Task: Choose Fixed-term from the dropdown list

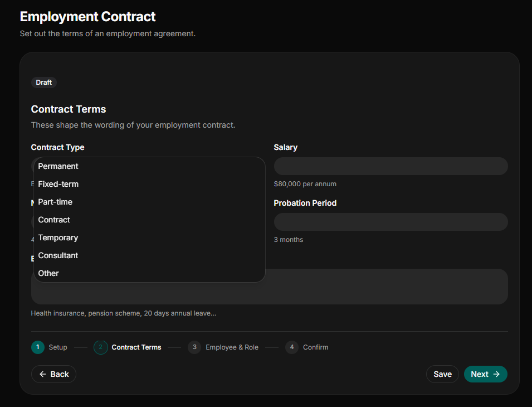Action: click(149, 184)
